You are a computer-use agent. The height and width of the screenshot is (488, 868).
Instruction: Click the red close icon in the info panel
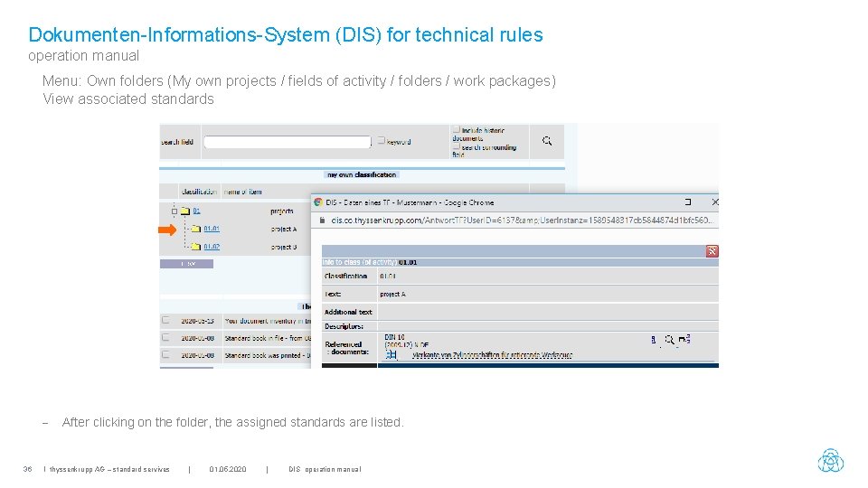(x=712, y=251)
